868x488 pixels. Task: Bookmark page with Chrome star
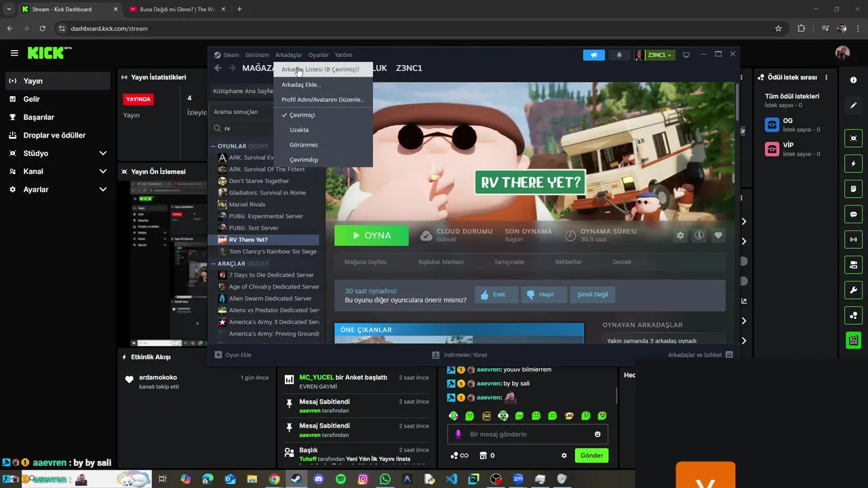click(x=778, y=28)
